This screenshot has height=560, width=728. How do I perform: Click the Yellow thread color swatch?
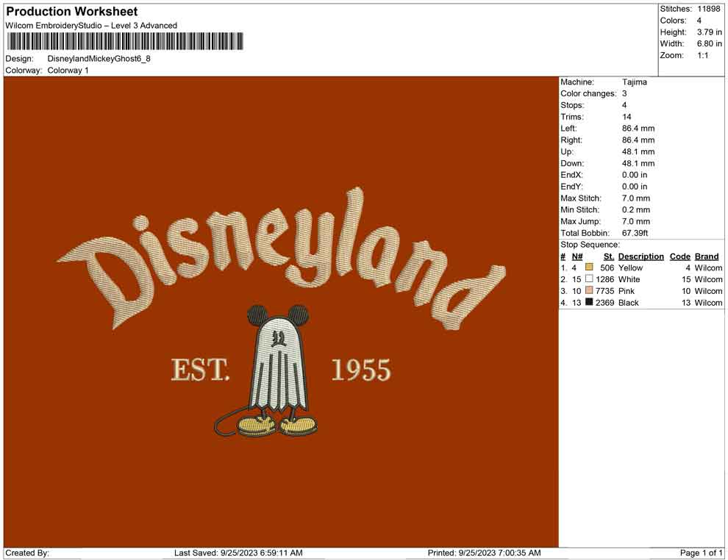coord(589,268)
